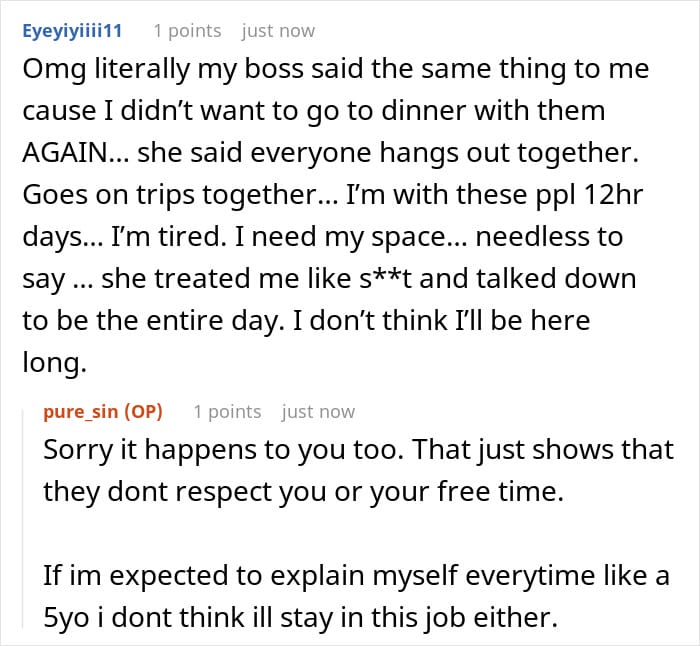Click the (OP) tag beside pure_sin
Viewport: 700px width, 646px height.
point(143,411)
